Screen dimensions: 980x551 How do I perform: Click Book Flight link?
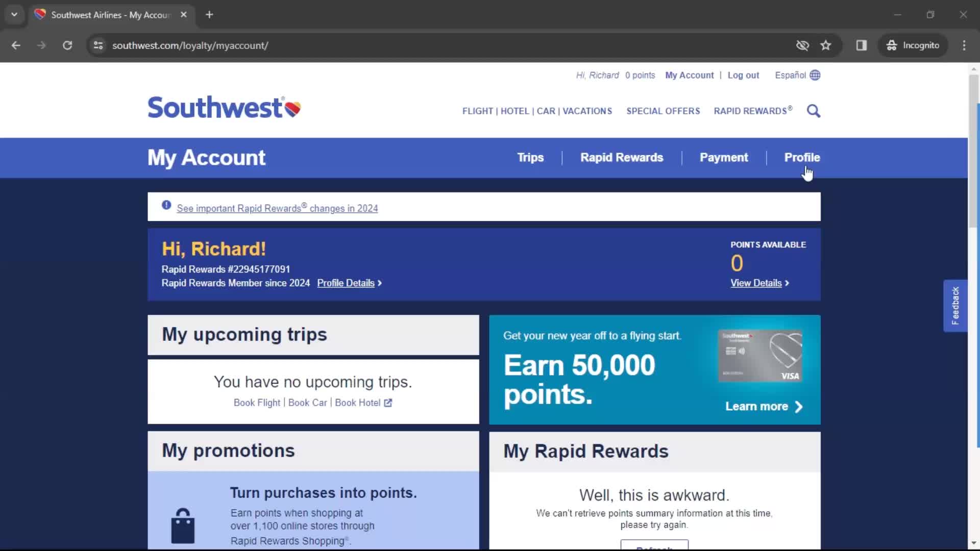(256, 403)
